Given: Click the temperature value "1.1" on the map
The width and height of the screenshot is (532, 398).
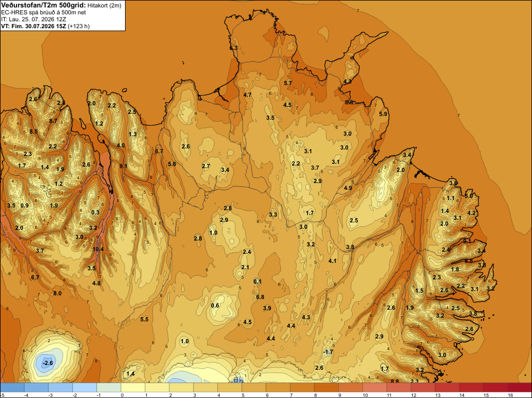Looking at the screenshot, I should pyautogui.click(x=451, y=198).
